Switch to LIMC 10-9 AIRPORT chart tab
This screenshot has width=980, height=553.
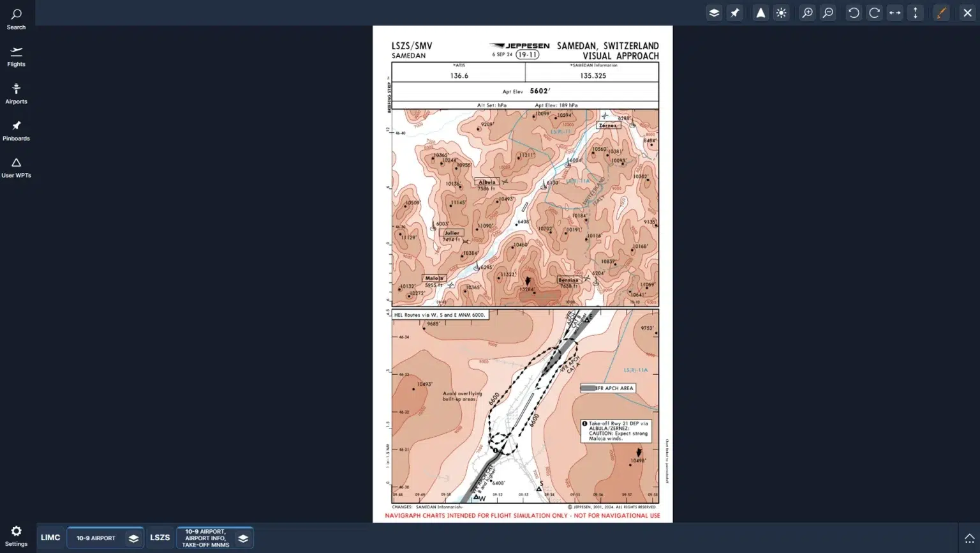click(x=96, y=538)
